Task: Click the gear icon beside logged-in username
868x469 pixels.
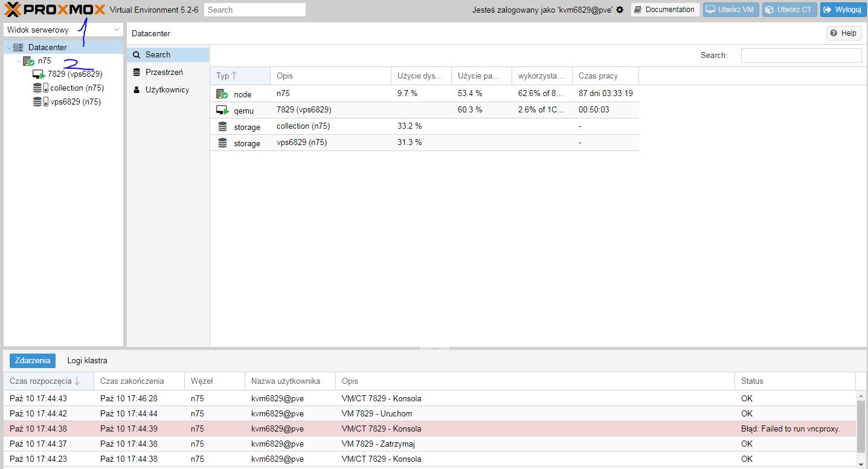Action: 620,10
